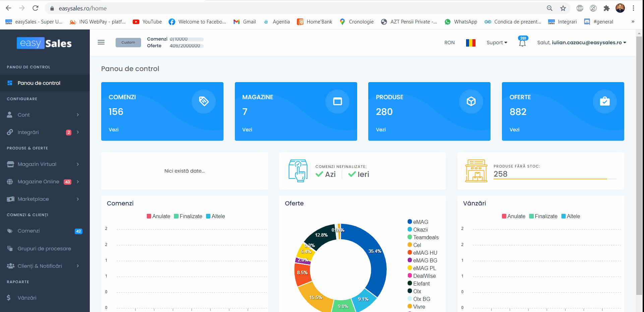Bookmark this page with the star icon
Image resolution: width=644 pixels, height=312 pixels.
[563, 8]
